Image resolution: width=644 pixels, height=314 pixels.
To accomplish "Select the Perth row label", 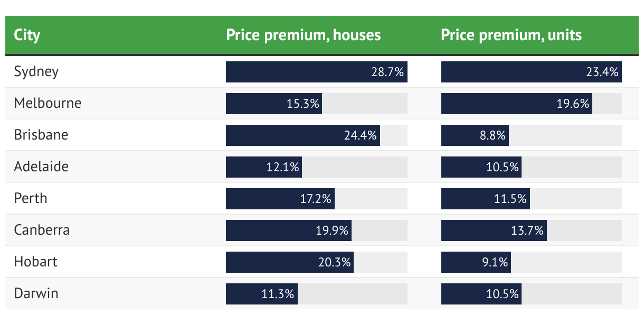I will click(31, 198).
